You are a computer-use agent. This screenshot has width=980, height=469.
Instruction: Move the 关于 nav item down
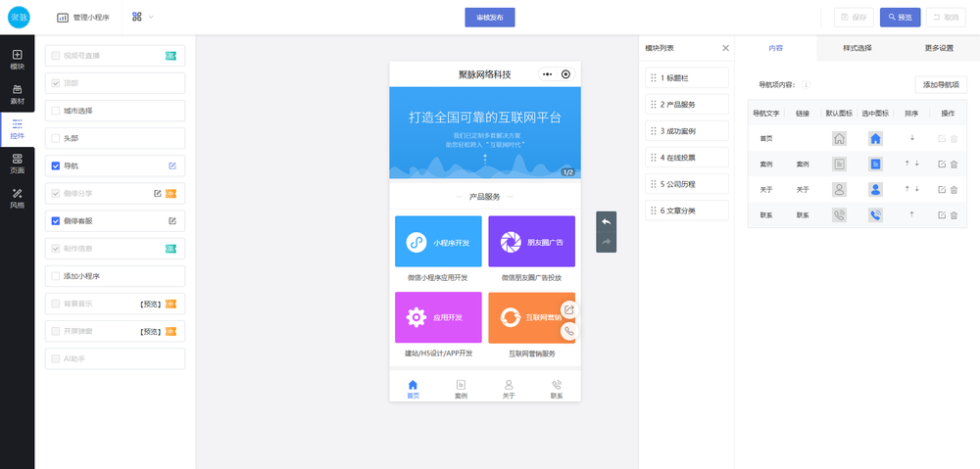(917, 189)
